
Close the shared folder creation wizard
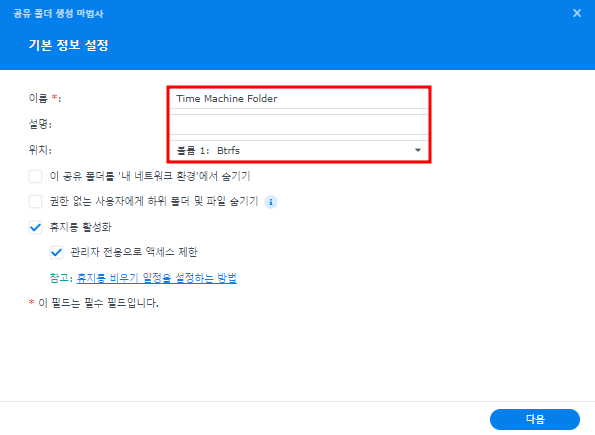[x=577, y=13]
